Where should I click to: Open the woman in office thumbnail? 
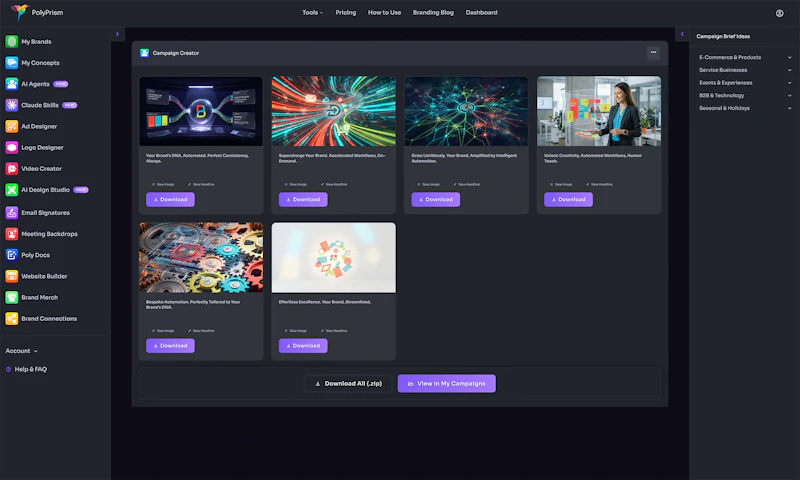click(x=599, y=111)
